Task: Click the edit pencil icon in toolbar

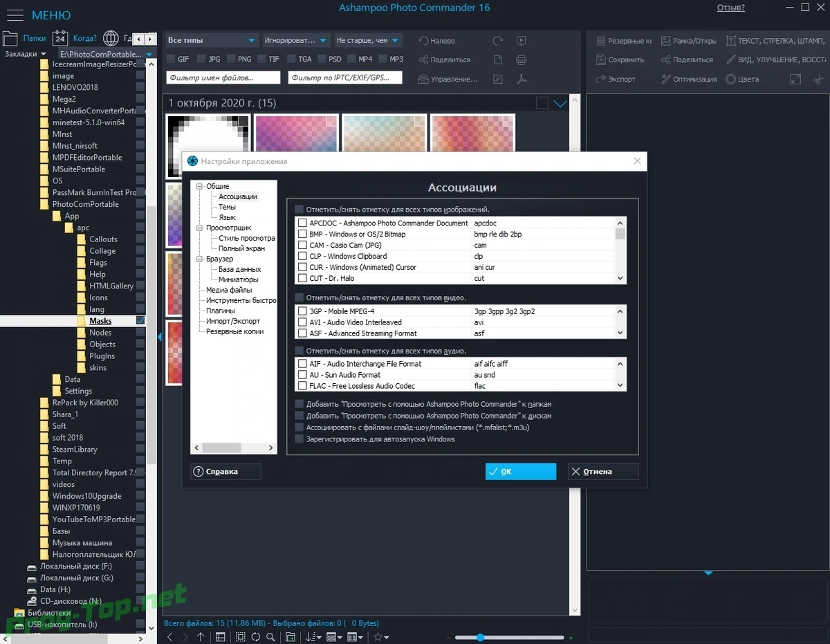Action: [x=498, y=80]
